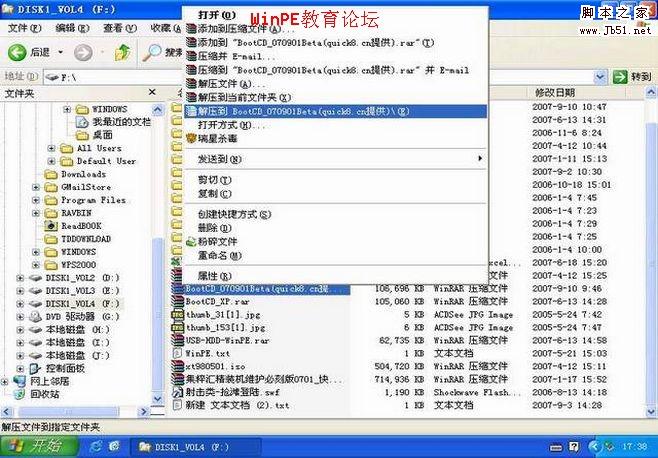The image size is (658, 458).
Task: Close the 文件夹 folders pane
Action: pos(152,92)
